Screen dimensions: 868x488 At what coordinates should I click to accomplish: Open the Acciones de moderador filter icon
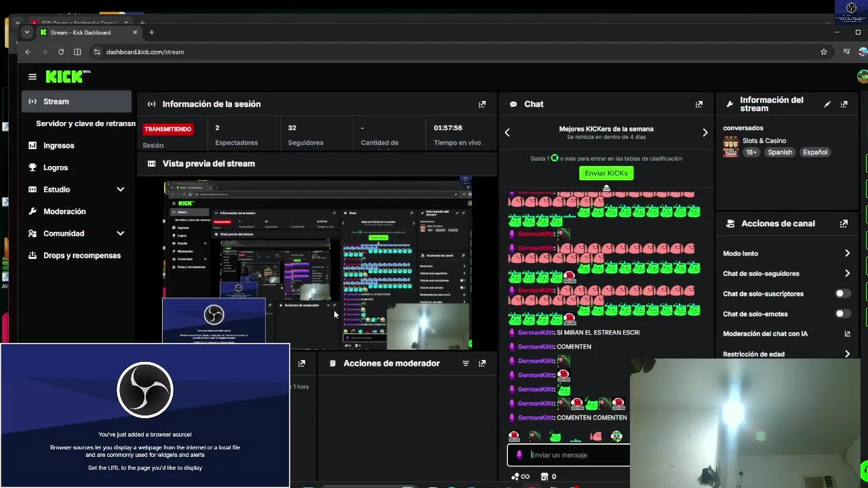[466, 363]
